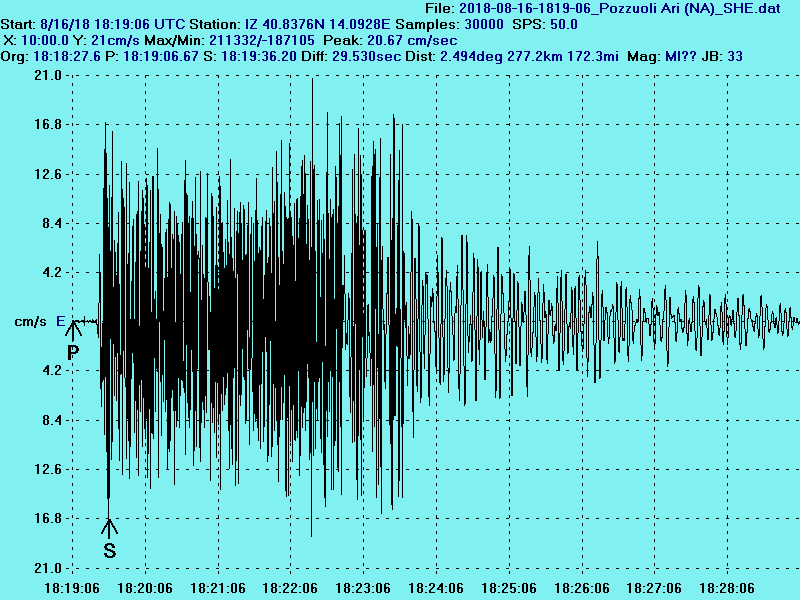Image resolution: width=800 pixels, height=600 pixels.
Task: Click the P-wave arrival marker arrow
Action: click(73, 330)
